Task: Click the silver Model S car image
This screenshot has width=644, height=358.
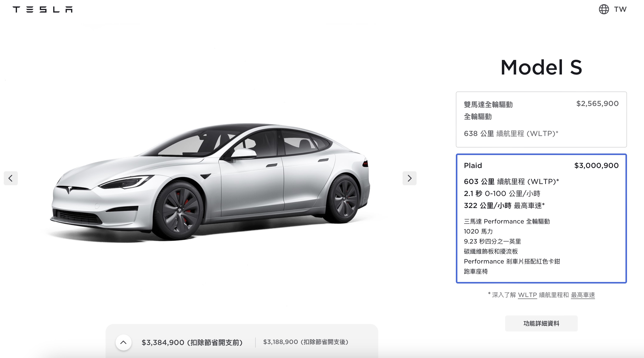Action: click(x=210, y=182)
